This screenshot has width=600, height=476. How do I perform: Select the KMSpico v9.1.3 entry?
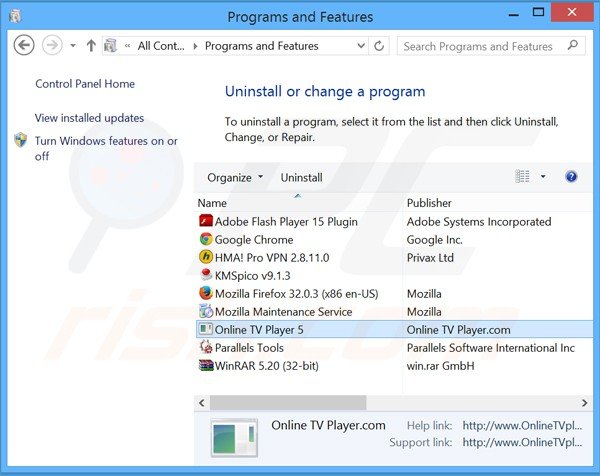(x=253, y=275)
